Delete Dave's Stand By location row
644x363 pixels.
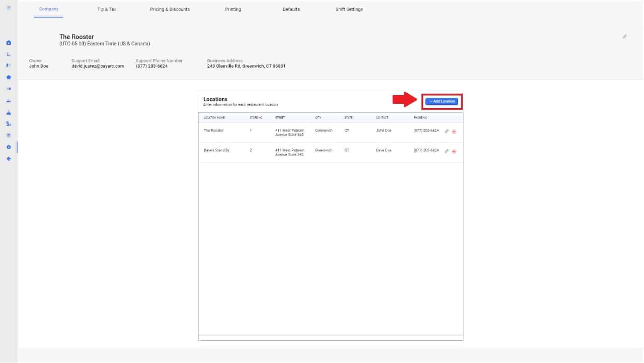[x=454, y=151]
